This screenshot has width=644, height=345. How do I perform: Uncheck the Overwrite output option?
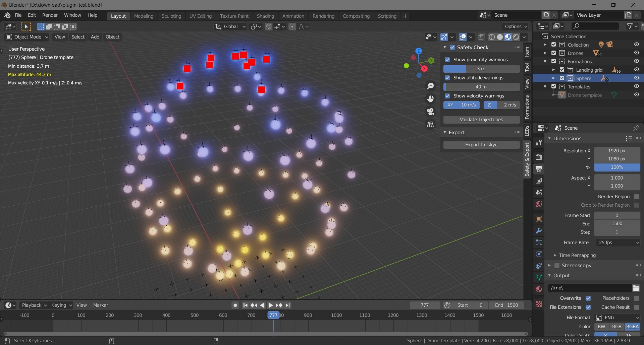point(588,298)
